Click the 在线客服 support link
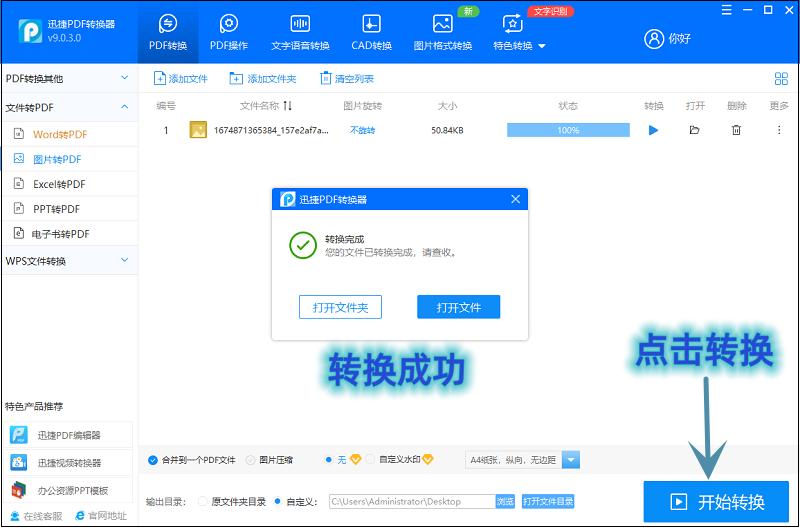 click(36, 516)
